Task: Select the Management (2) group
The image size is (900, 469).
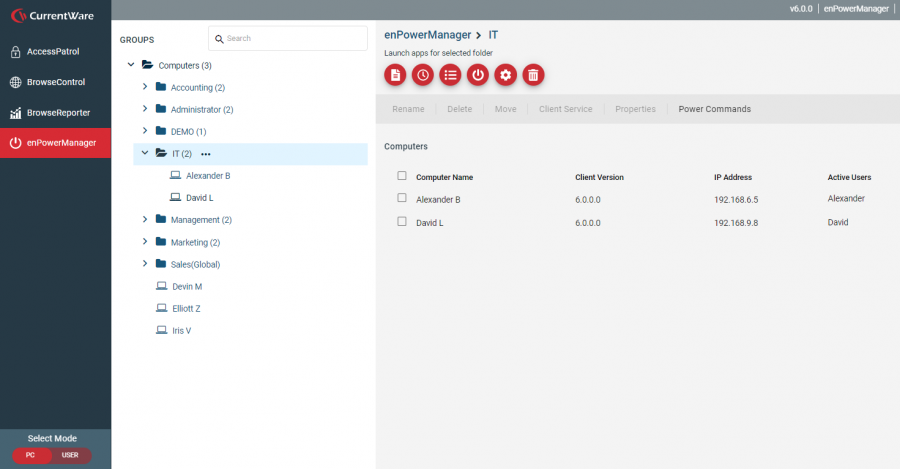Action: pos(201,220)
